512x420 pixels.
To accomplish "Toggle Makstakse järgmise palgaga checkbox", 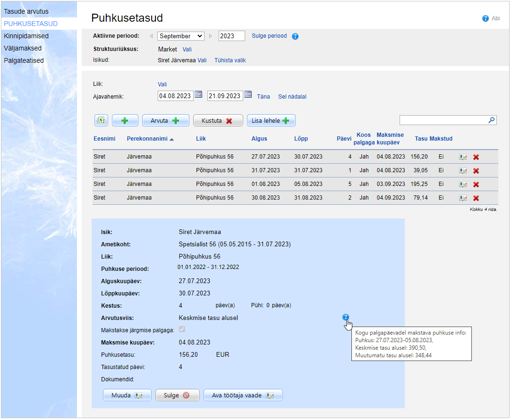I will (x=182, y=330).
